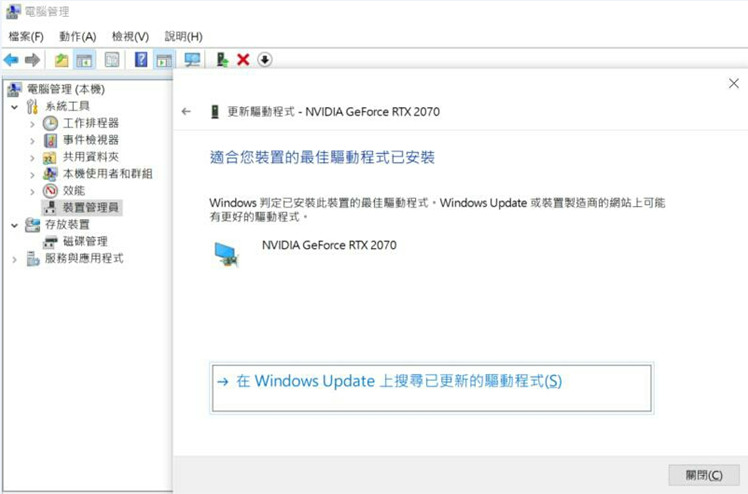The width and height of the screenshot is (748, 494).
Task: Click the scan for hardware changes monitor icon
Action: (x=192, y=60)
